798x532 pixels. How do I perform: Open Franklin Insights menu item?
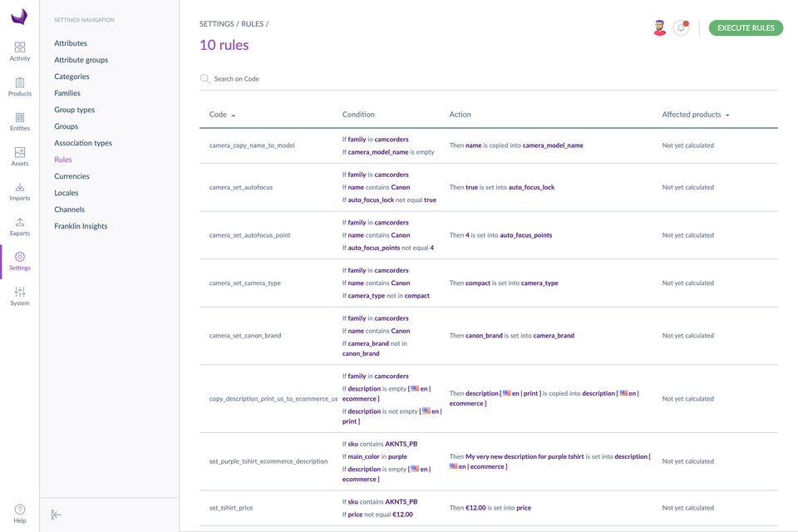click(x=81, y=226)
